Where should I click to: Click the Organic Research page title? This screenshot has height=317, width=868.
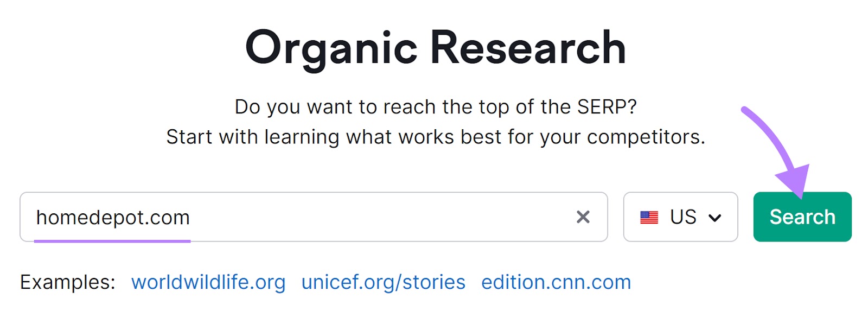[435, 48]
